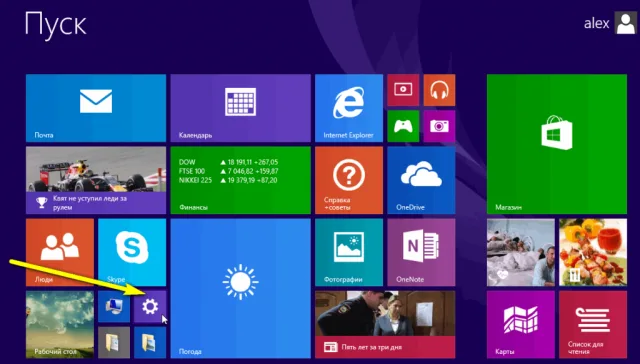This screenshot has width=640, height=364.
Task: Open the Календарь calendar tile
Action: click(x=240, y=108)
